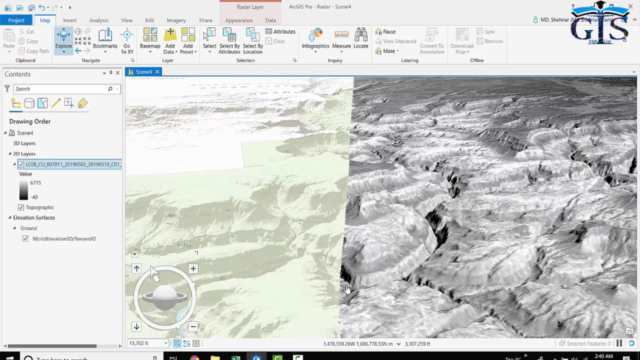Open the Project tab
This screenshot has height=360, width=640.
[x=16, y=20]
